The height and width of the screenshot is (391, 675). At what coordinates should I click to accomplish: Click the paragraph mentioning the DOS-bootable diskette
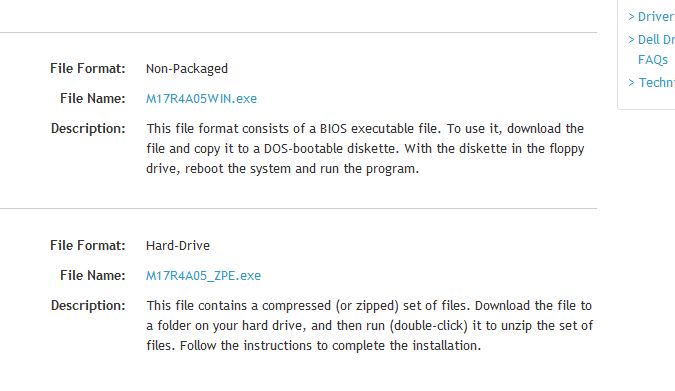tap(365, 149)
